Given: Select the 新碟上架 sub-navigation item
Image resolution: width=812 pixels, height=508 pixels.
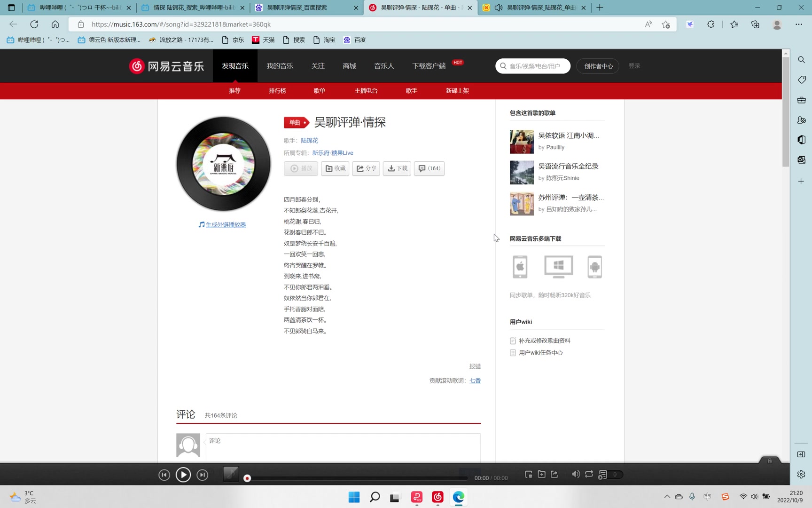Looking at the screenshot, I should (457, 91).
